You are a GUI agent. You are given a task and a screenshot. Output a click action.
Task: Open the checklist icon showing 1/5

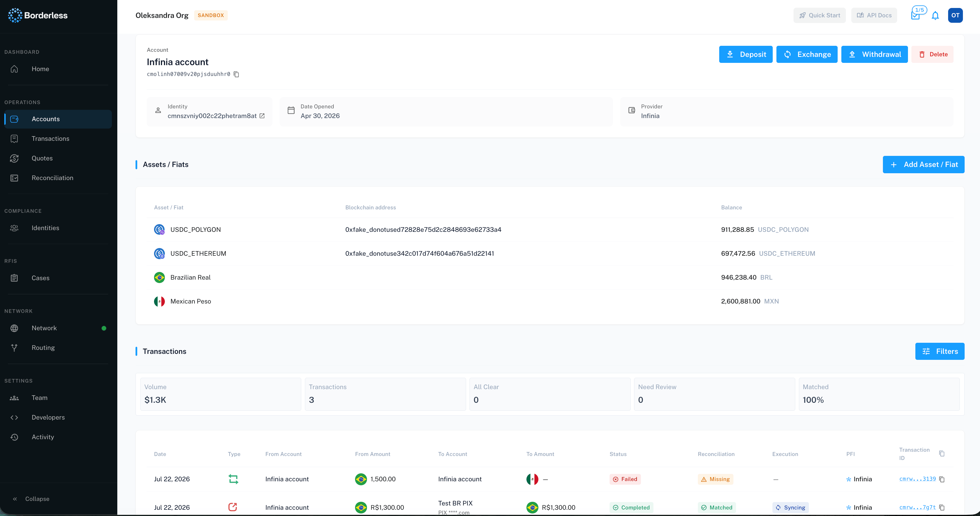point(916,15)
